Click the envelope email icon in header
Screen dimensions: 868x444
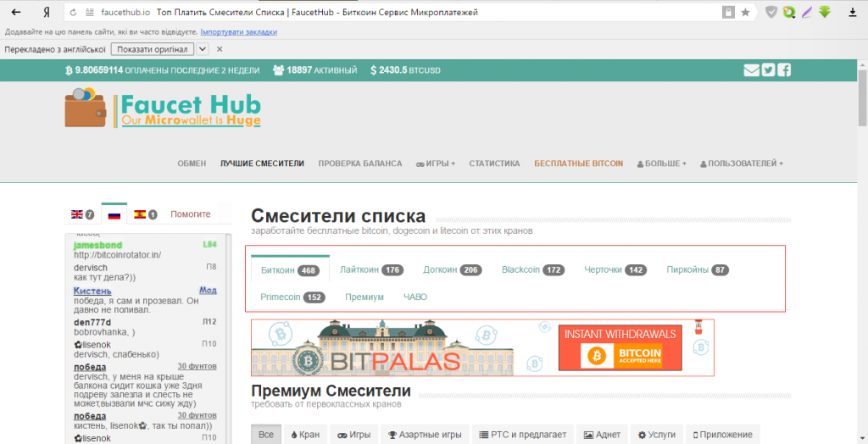[751, 70]
